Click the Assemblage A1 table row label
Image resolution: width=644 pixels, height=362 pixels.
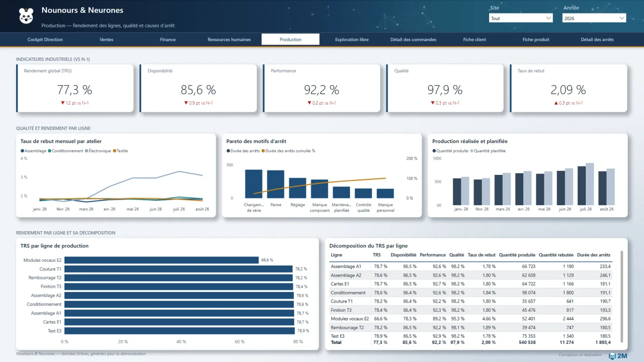tap(346, 266)
